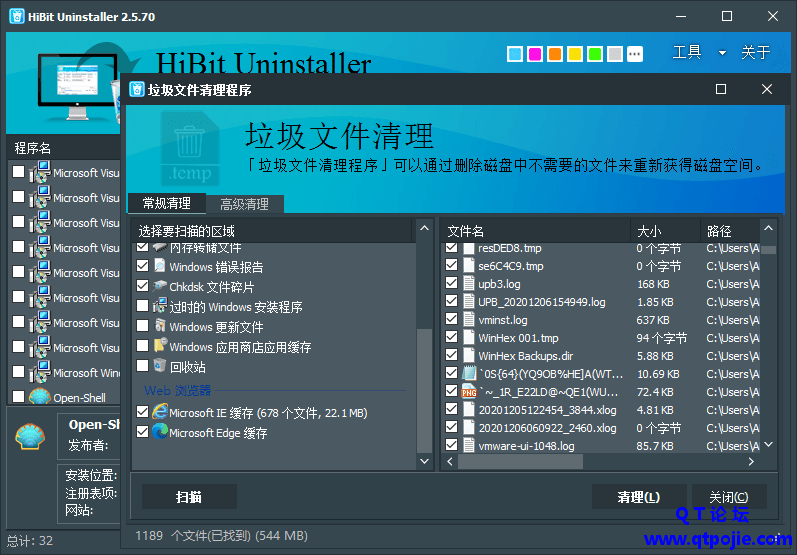This screenshot has width=797, height=555.
Task: Switch to 高级清理 tab
Action: tap(244, 204)
